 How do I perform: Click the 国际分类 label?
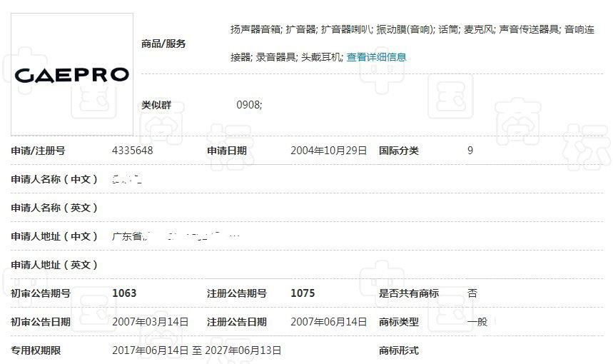[399, 151]
